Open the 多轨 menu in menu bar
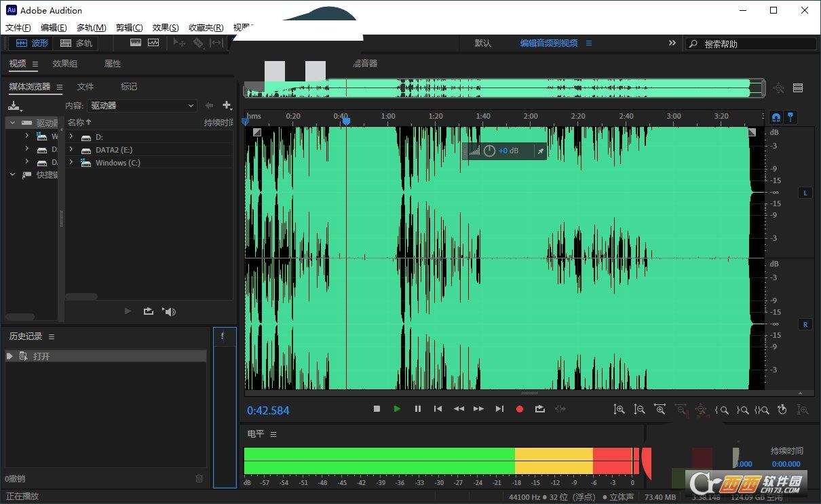Image resolution: width=821 pixels, height=504 pixels. (91, 28)
